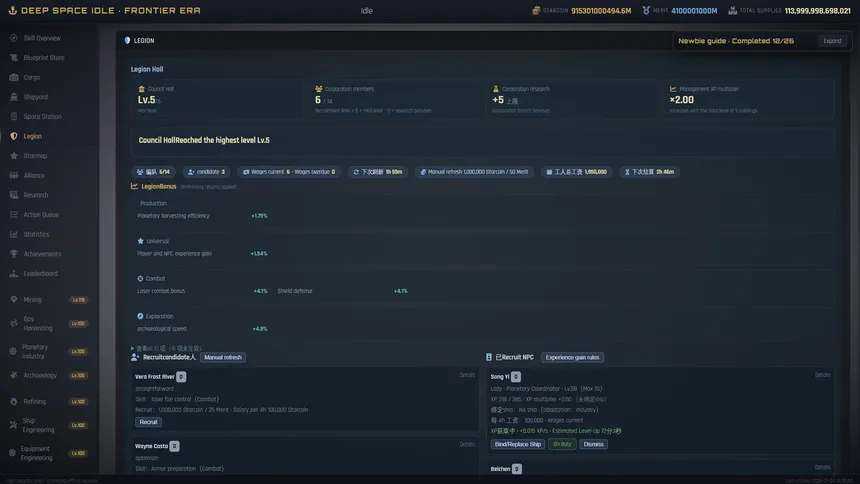860x484 pixels.
Task: Dismiss Song Yi from legion
Action: [x=593, y=444]
